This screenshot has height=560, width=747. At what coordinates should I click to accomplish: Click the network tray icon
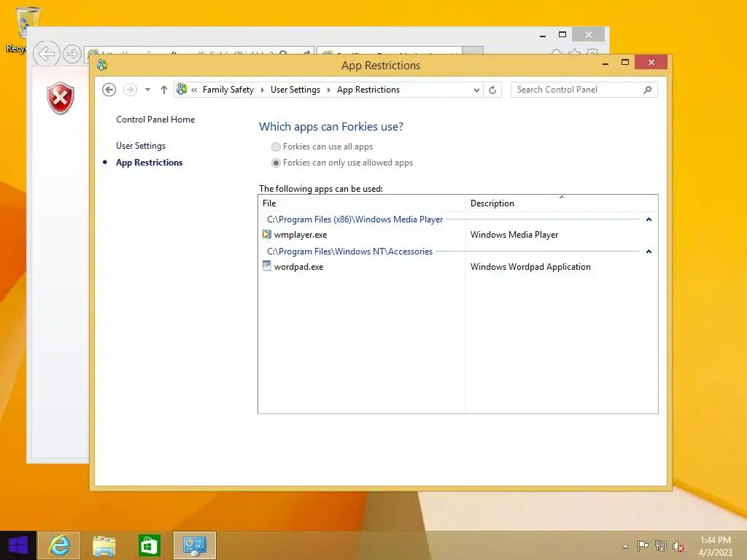pos(661,545)
